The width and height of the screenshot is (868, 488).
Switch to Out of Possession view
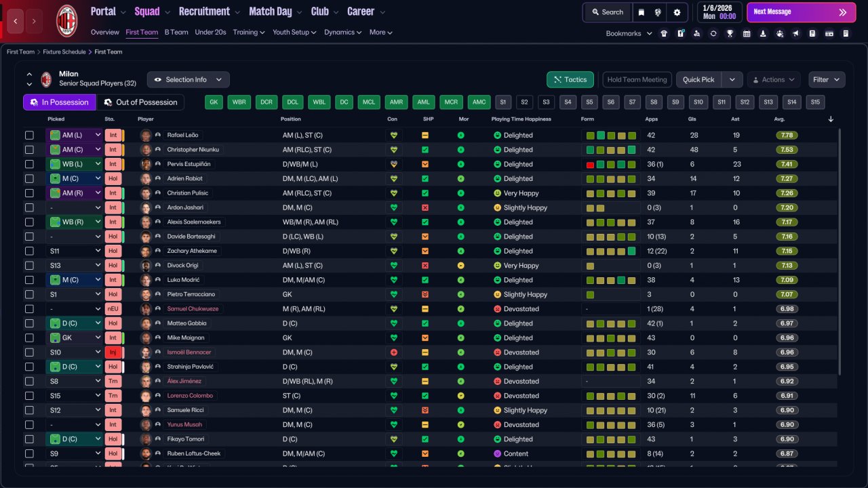(x=140, y=102)
